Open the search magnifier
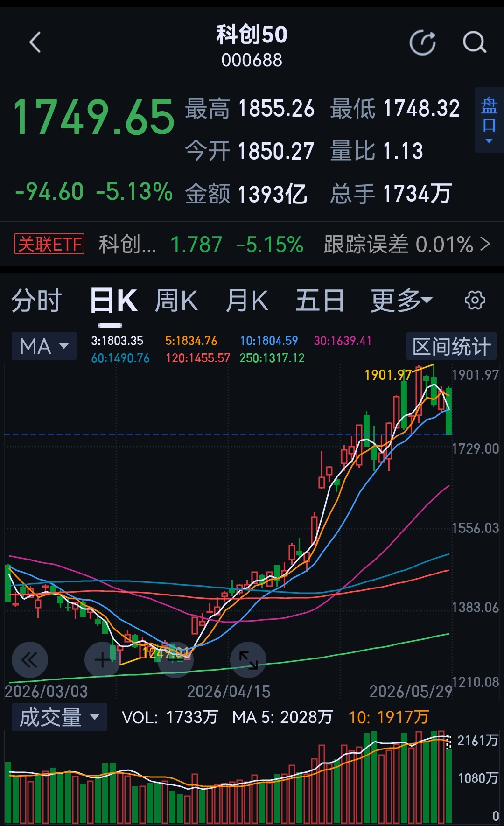This screenshot has height=826, width=504. pyautogui.click(x=475, y=42)
